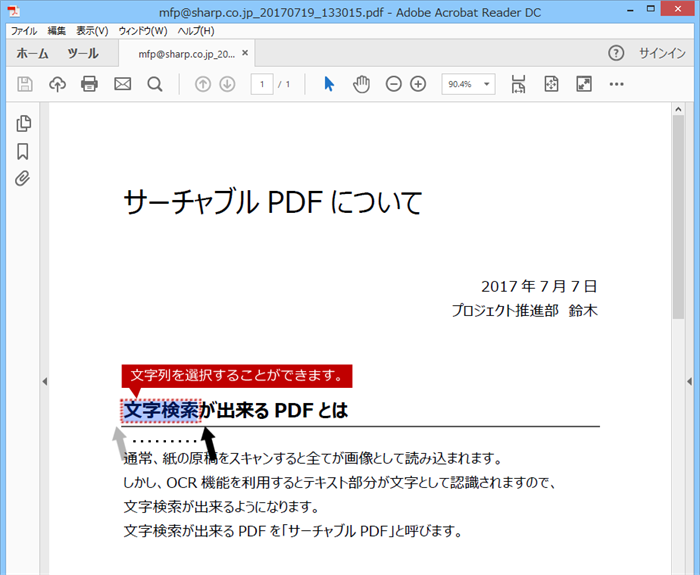Open the find text magnifier icon
This screenshot has height=575, width=700.
pyautogui.click(x=155, y=84)
